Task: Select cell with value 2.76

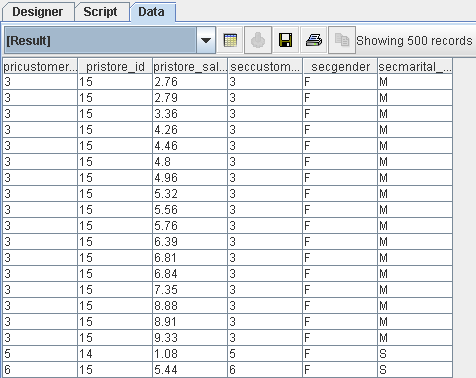Action: point(190,82)
